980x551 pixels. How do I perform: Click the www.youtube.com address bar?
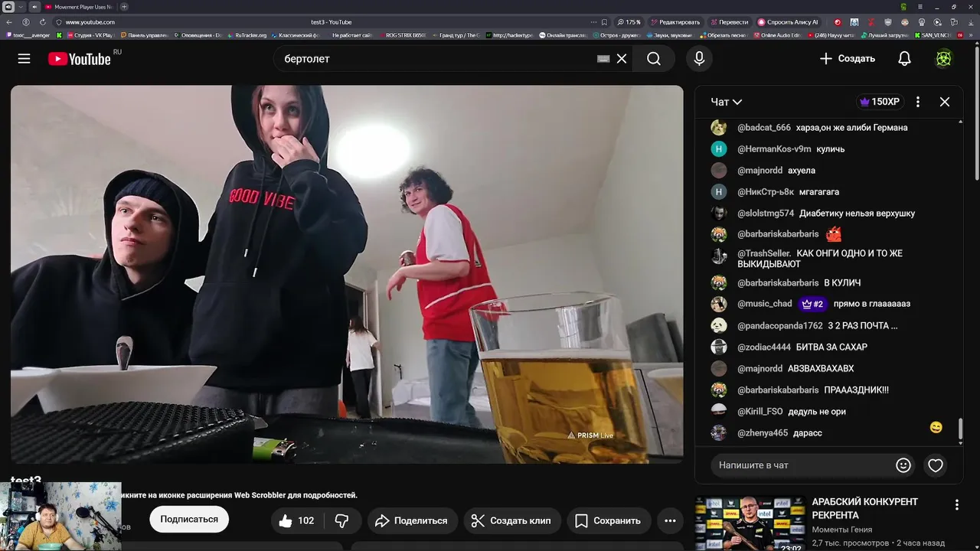tap(90, 22)
